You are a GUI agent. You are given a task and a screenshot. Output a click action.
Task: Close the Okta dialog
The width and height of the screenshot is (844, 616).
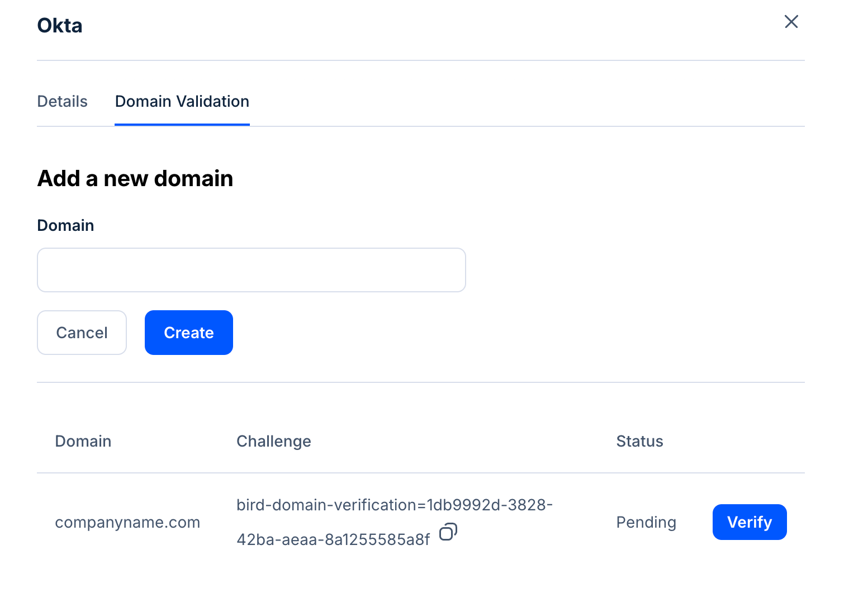click(x=791, y=22)
